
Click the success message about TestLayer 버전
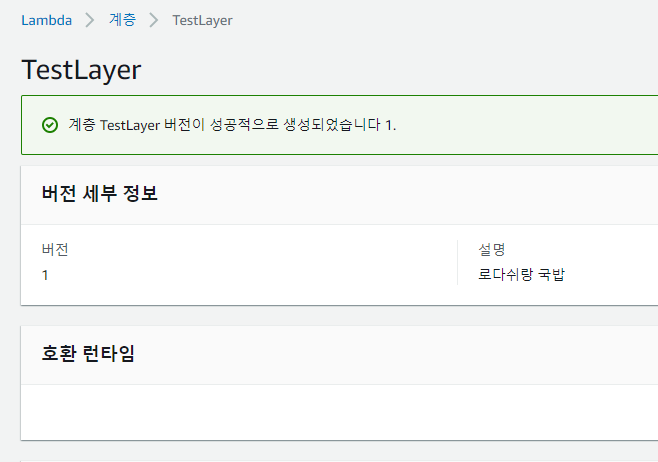pos(232,125)
